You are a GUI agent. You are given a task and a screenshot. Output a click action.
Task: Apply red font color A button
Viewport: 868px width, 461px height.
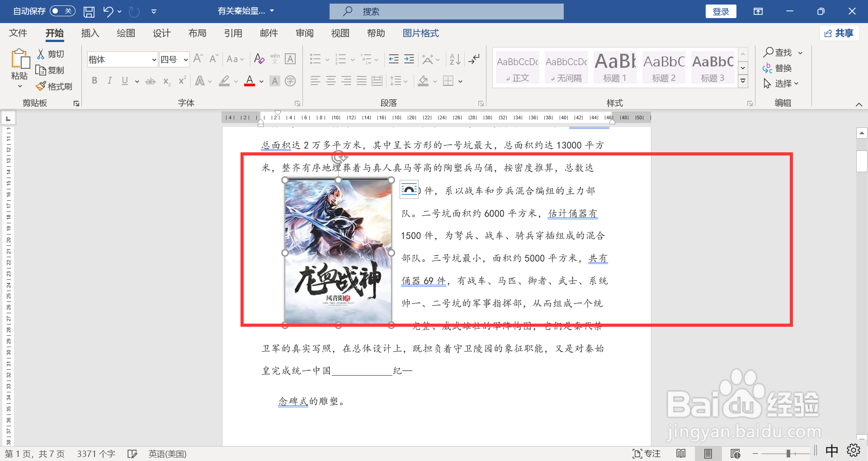250,81
